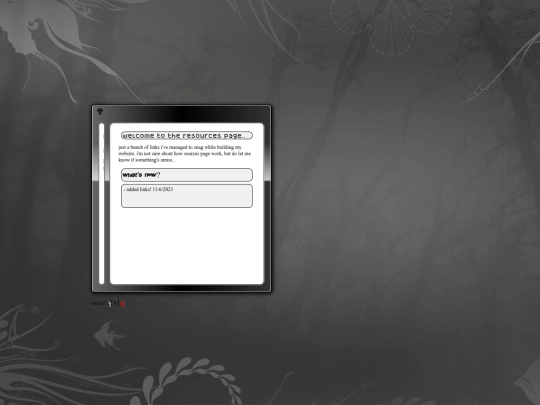Click the 'return?' link below the window

(x=98, y=303)
